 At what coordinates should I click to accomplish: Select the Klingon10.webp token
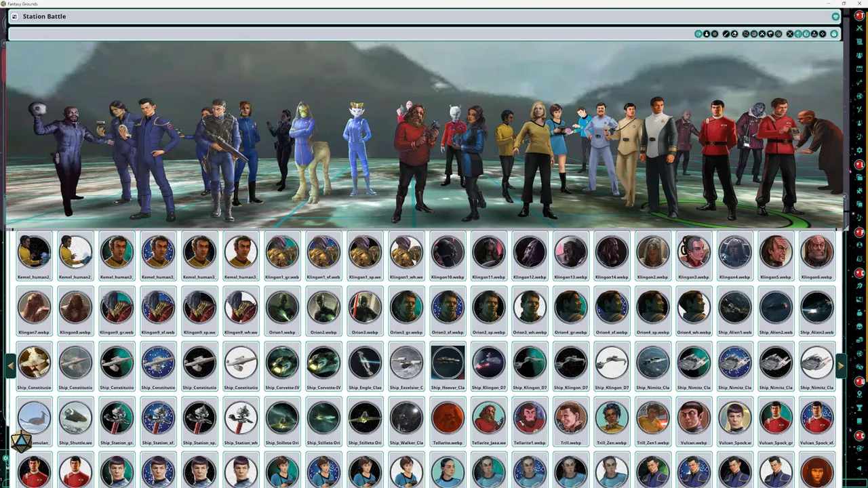(448, 256)
